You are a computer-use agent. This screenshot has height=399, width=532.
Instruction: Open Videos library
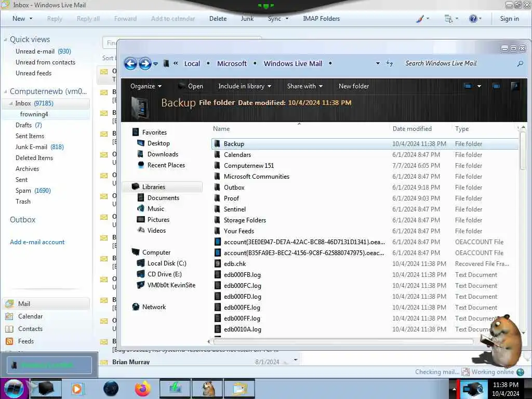[156, 230]
